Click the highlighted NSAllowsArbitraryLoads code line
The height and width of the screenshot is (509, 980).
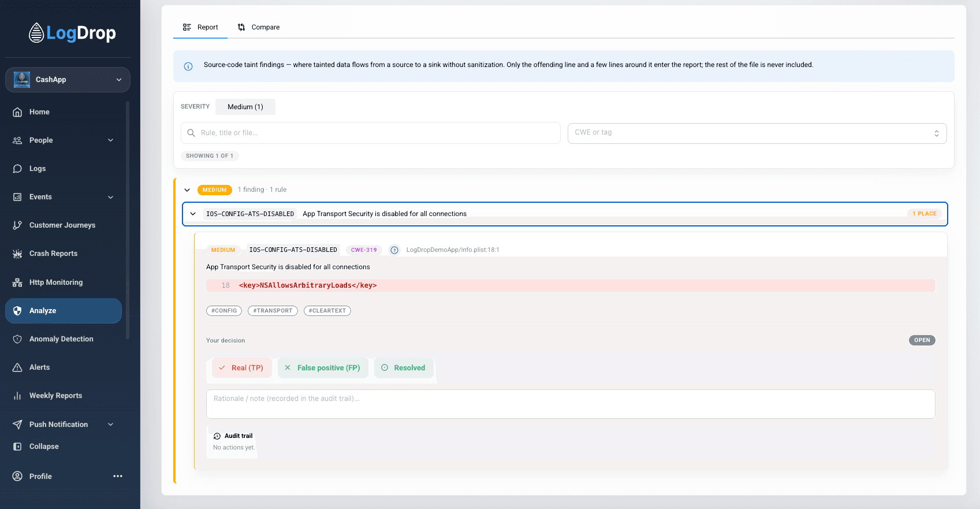[x=571, y=285]
